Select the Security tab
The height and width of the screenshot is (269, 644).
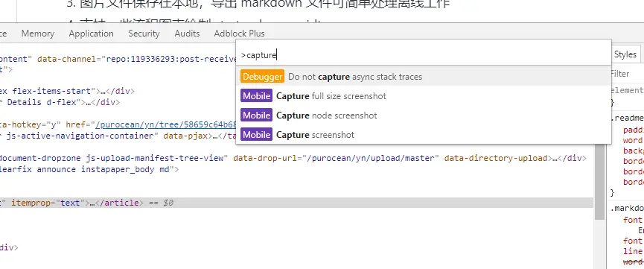coord(144,34)
